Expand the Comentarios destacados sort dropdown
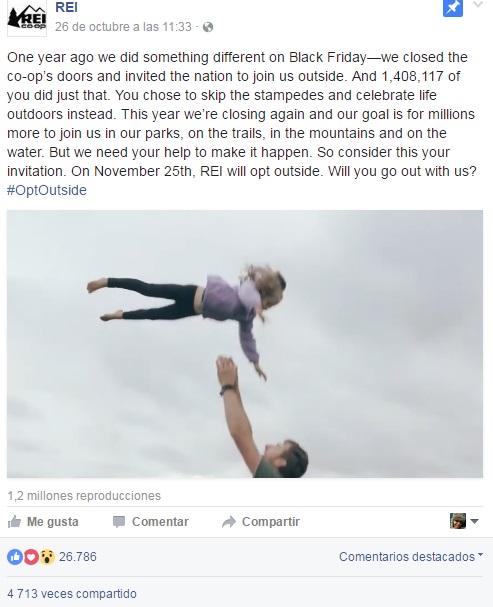Viewport: 493px width, 607px height. pyautogui.click(x=411, y=557)
